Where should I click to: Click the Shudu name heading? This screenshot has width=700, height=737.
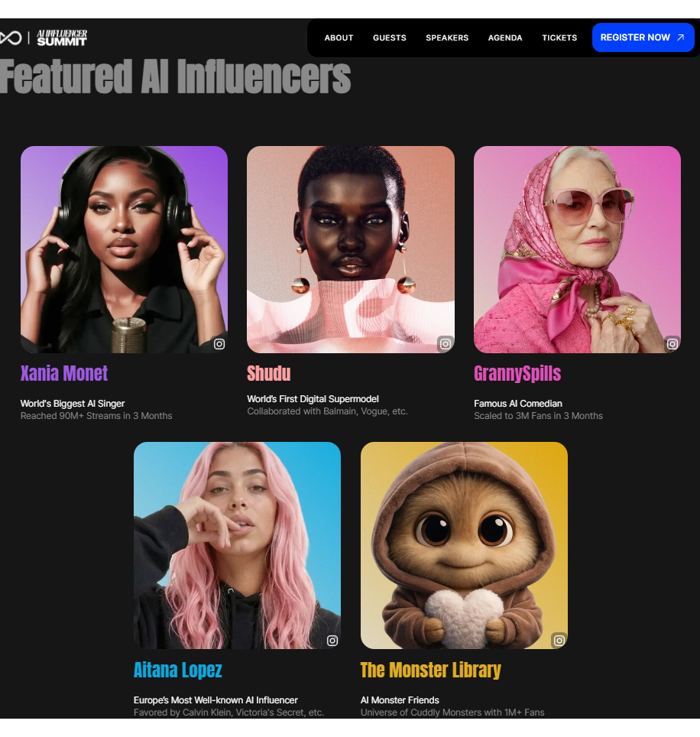(x=269, y=374)
